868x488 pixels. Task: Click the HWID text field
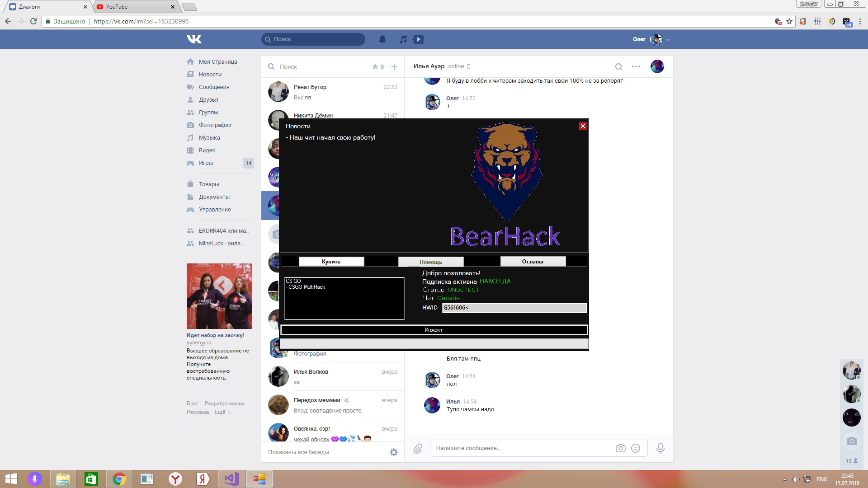[514, 308]
